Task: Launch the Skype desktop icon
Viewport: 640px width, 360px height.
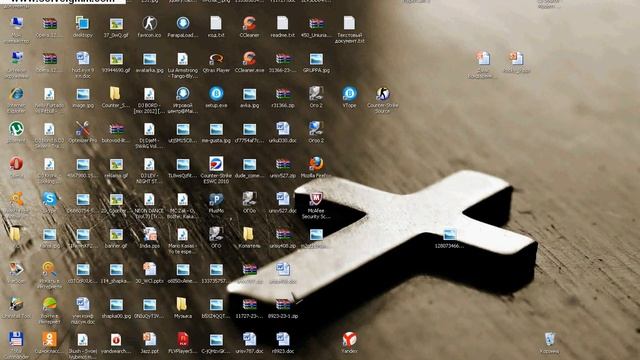Action: tap(49, 199)
